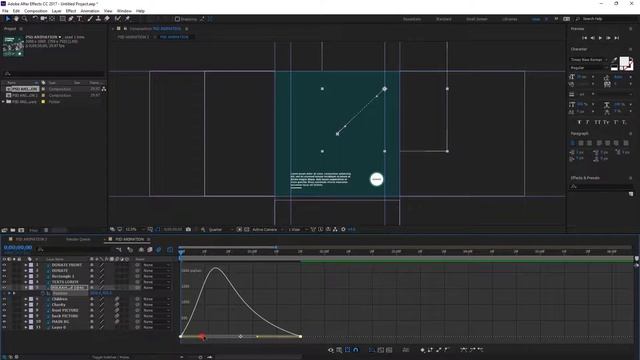Click the text fill color swatch

pos(624,62)
